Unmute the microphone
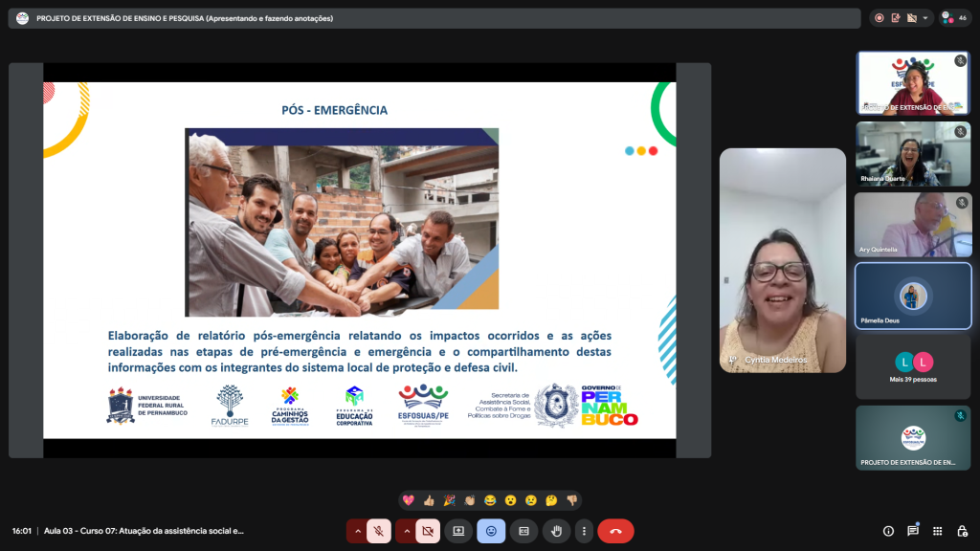 pyautogui.click(x=379, y=531)
